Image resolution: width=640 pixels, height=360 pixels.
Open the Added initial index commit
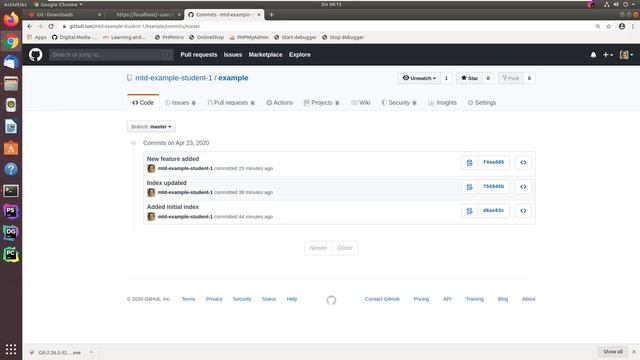coord(173,207)
